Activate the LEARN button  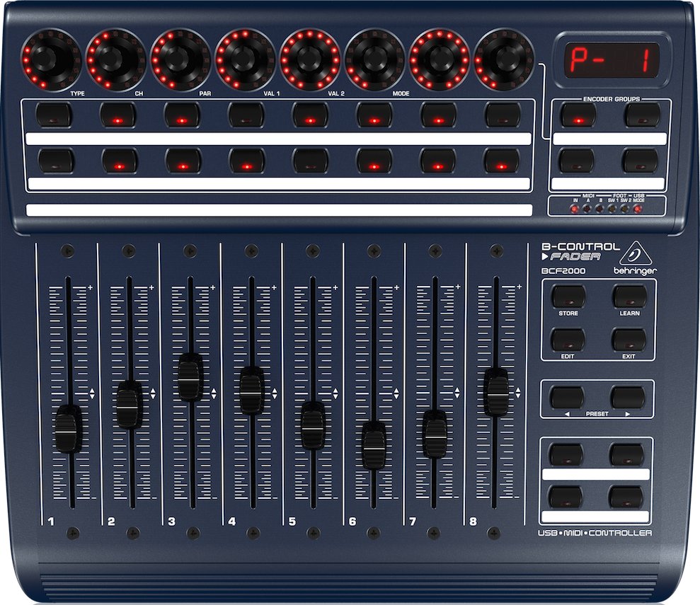click(x=629, y=296)
